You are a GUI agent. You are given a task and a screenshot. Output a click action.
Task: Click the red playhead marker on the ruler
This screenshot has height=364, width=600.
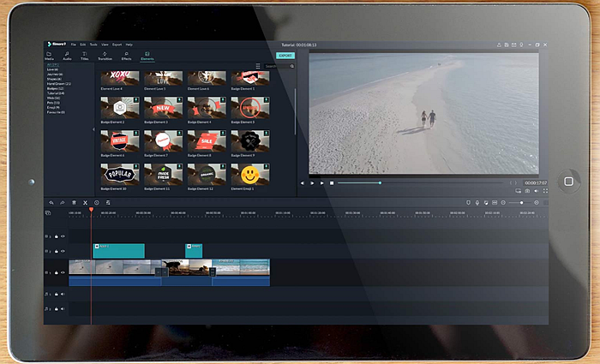pos(91,210)
